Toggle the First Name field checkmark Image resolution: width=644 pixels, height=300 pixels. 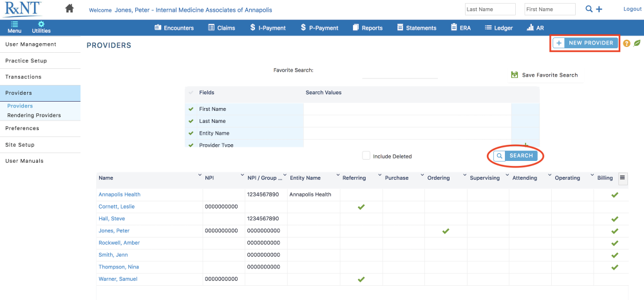coord(191,109)
